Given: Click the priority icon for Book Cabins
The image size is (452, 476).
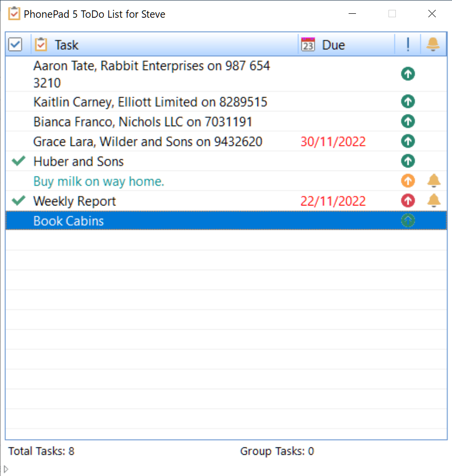Looking at the screenshot, I should pos(408,221).
